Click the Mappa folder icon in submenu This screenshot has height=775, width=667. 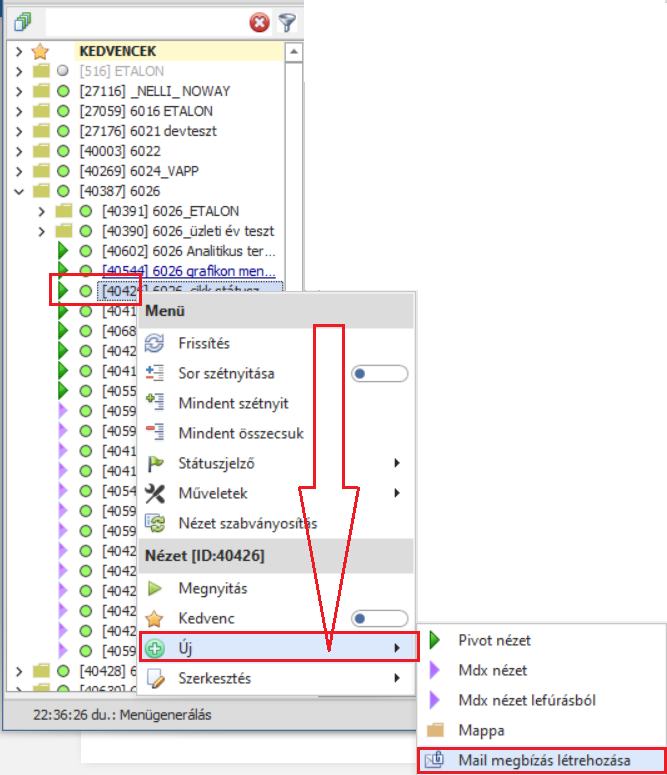point(435,731)
